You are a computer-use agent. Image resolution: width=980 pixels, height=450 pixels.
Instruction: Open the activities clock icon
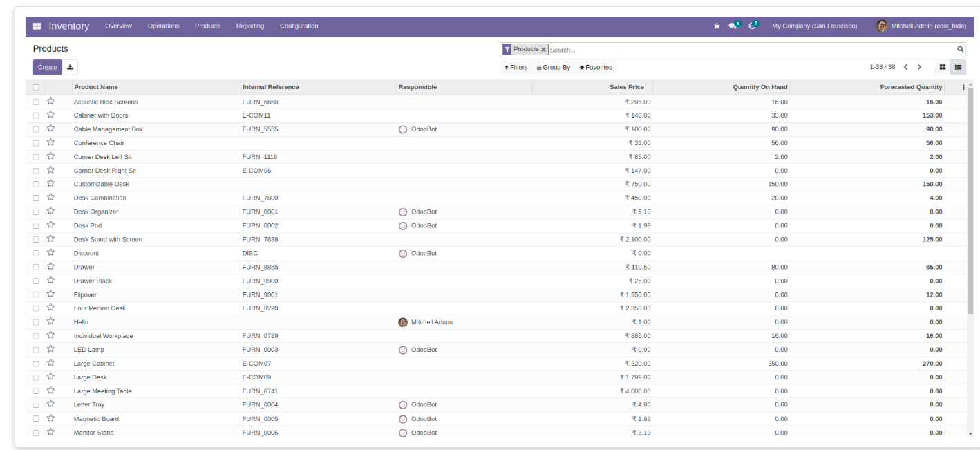[753, 26]
